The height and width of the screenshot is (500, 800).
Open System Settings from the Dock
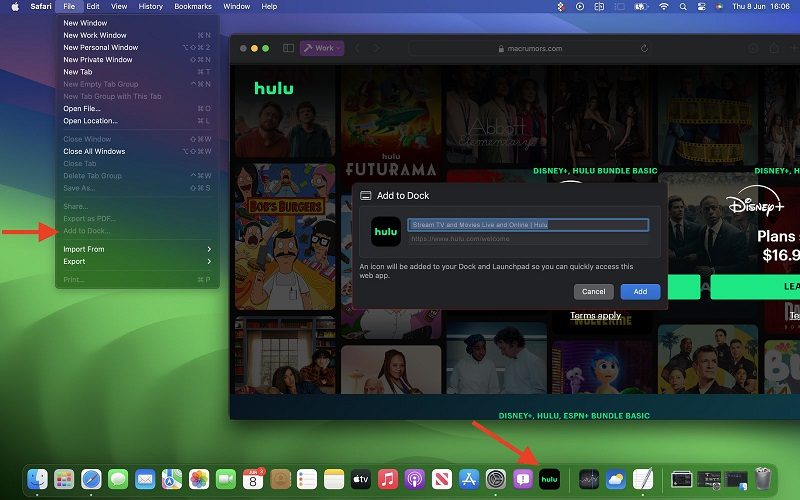(x=496, y=480)
